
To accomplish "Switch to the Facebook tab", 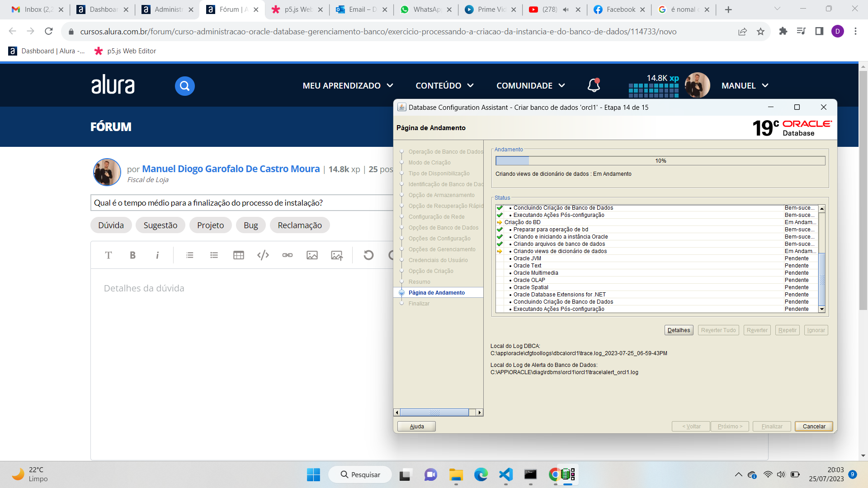I will pos(619,9).
